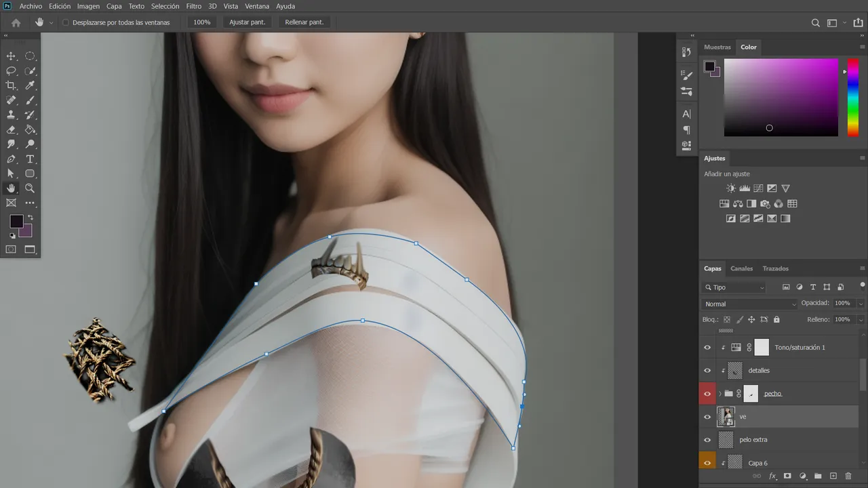The image size is (868, 488).
Task: Open the Archivo menu
Action: click(31, 6)
